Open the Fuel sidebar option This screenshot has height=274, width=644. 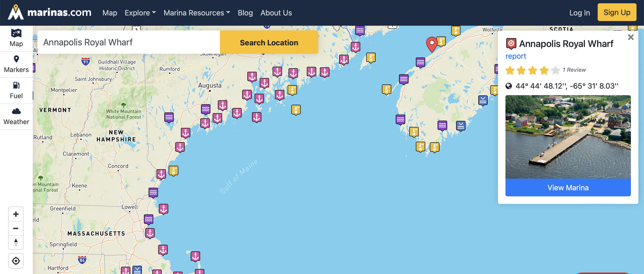pos(16,90)
